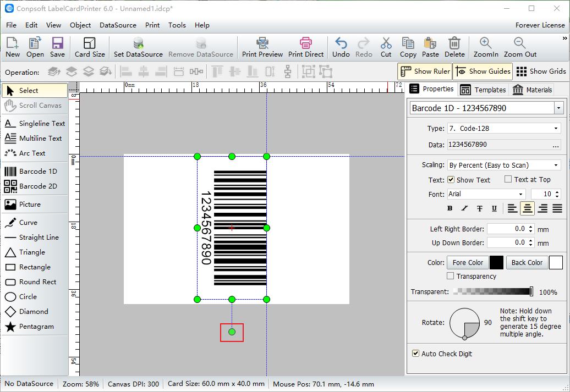Delete the selected object

tap(454, 48)
